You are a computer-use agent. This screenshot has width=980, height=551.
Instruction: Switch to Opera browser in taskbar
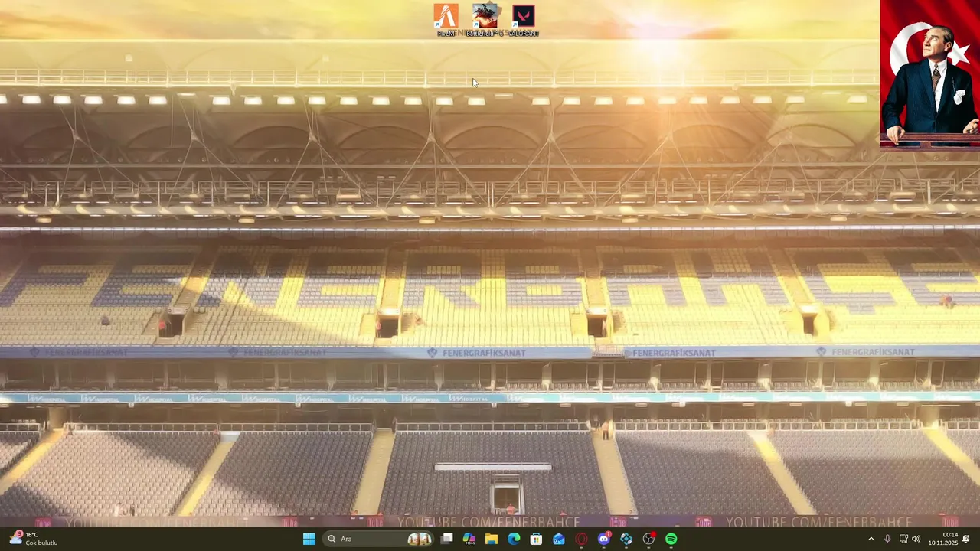pos(581,539)
